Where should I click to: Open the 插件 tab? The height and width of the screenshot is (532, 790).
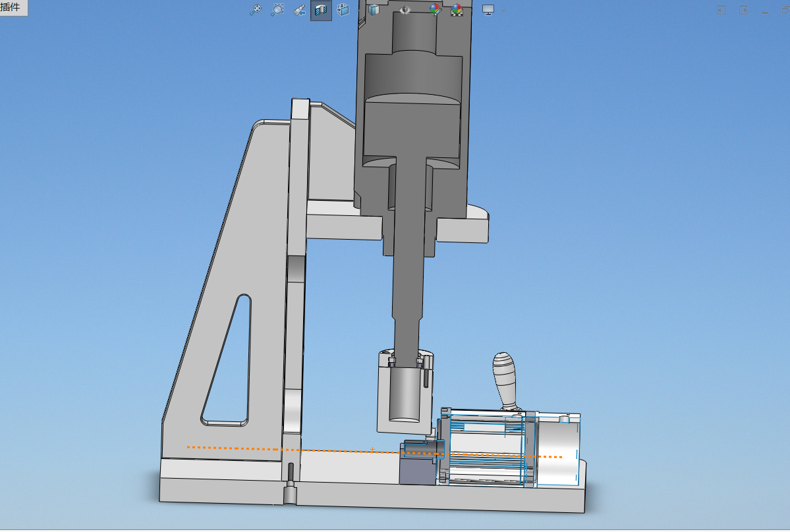13,7
